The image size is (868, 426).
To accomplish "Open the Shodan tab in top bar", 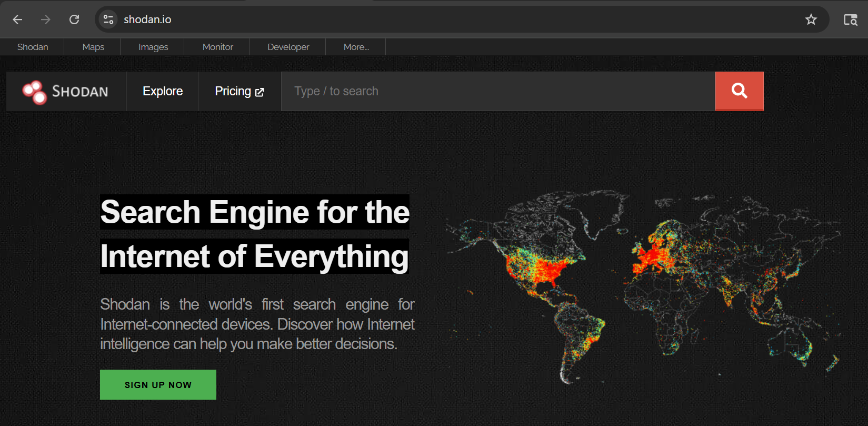I will click(x=33, y=47).
